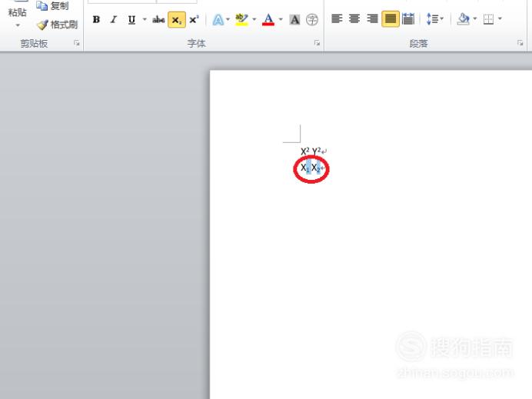Toggle the superscript button
532x399 pixels.
[194, 20]
